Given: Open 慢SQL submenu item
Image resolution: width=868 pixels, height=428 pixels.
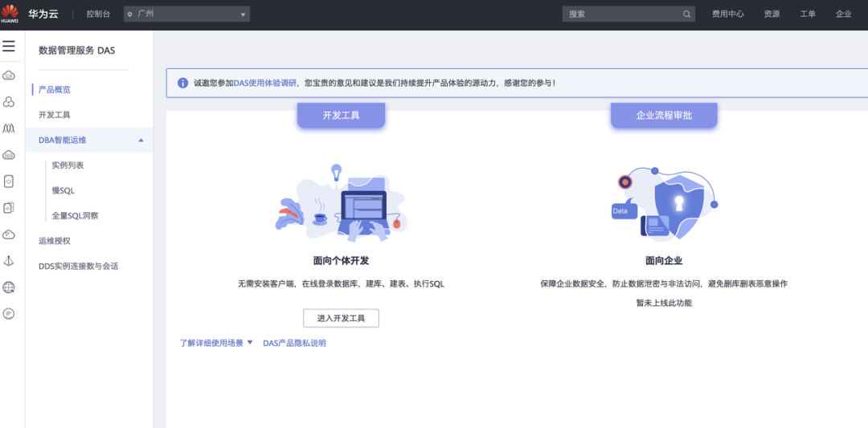Looking at the screenshot, I should point(63,191).
